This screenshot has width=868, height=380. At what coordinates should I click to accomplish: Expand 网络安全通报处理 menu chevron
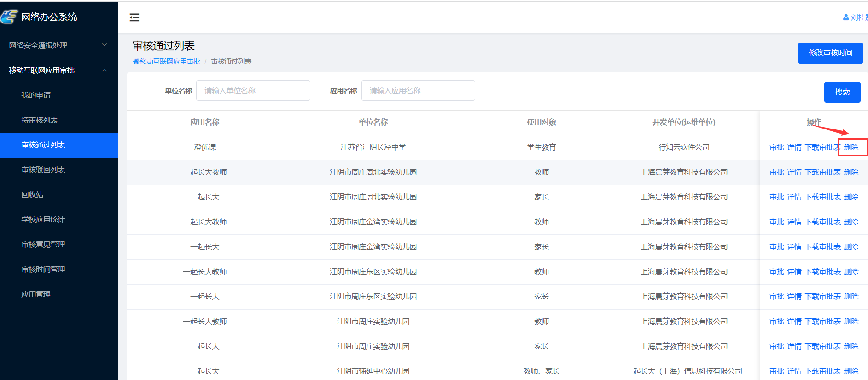click(105, 45)
